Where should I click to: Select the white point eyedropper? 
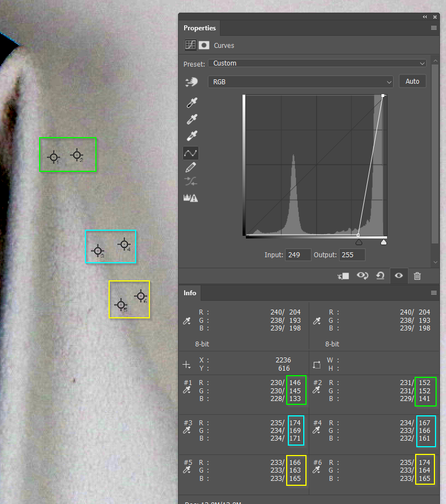[x=191, y=136]
